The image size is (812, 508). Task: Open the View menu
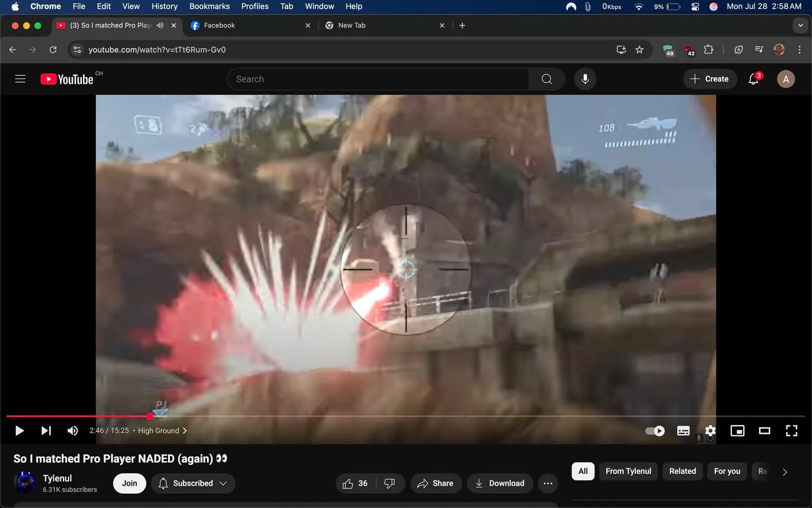click(x=131, y=6)
